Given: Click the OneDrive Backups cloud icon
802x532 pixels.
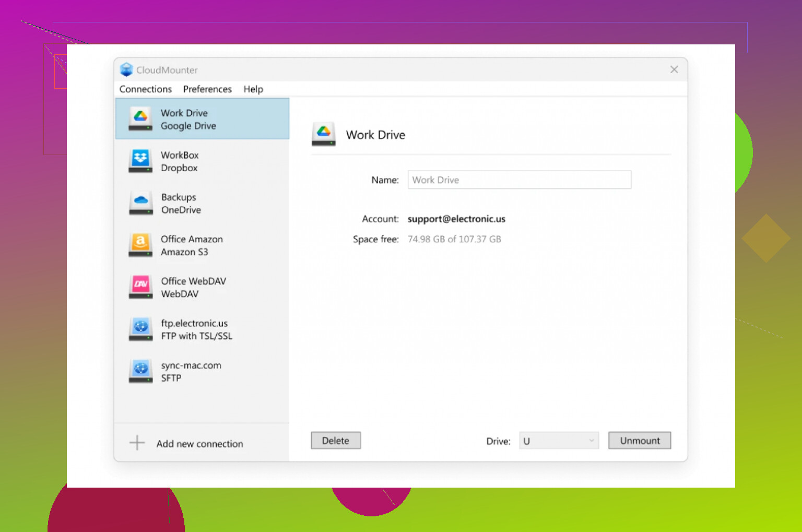Looking at the screenshot, I should point(140,203).
